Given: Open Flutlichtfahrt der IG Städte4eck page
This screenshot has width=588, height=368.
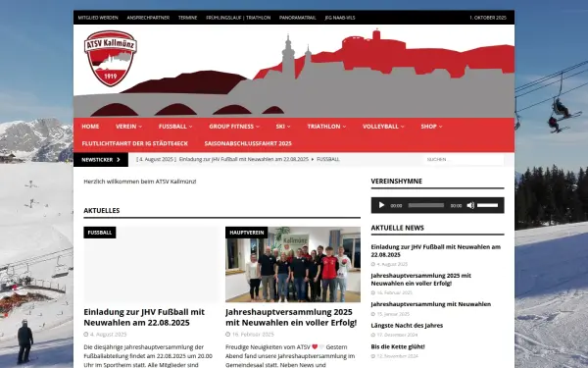Looking at the screenshot, I should click(x=134, y=143).
